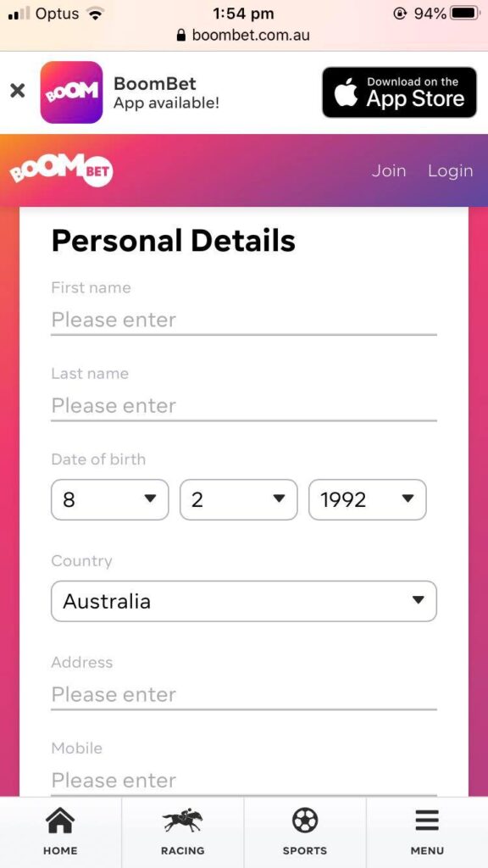Click the Join link in the header

point(389,170)
